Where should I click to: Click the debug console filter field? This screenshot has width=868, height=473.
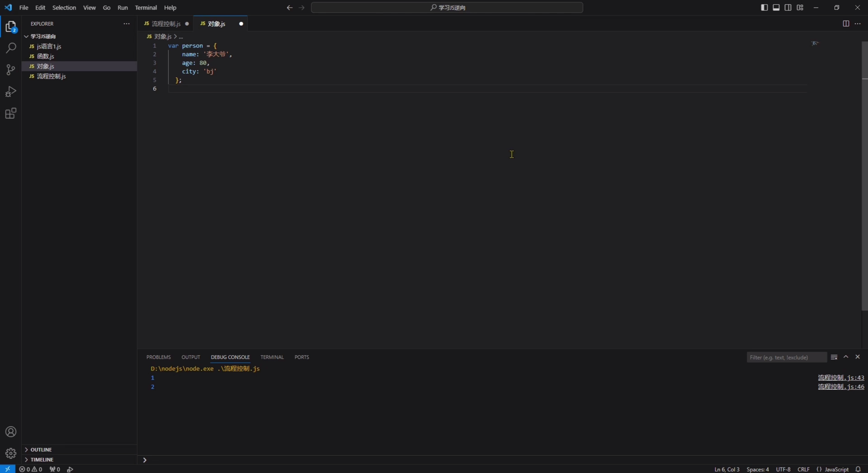[x=786, y=357]
